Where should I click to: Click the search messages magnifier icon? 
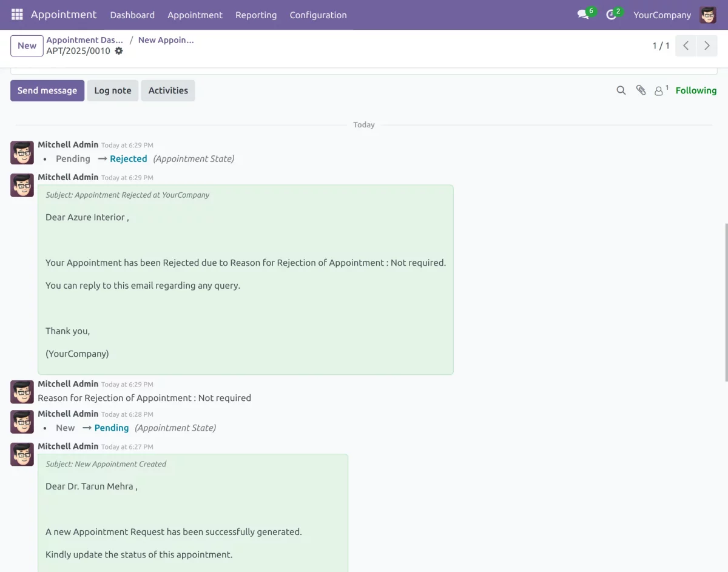pyautogui.click(x=621, y=90)
